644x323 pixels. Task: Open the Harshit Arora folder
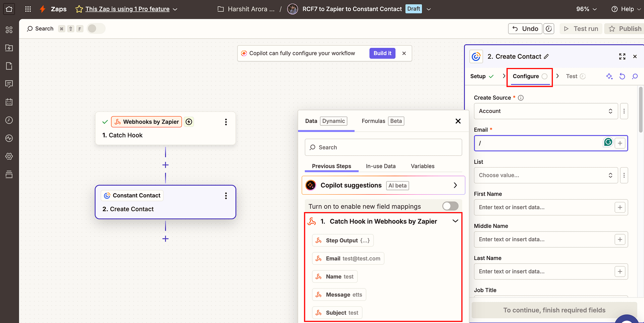pyautogui.click(x=246, y=9)
